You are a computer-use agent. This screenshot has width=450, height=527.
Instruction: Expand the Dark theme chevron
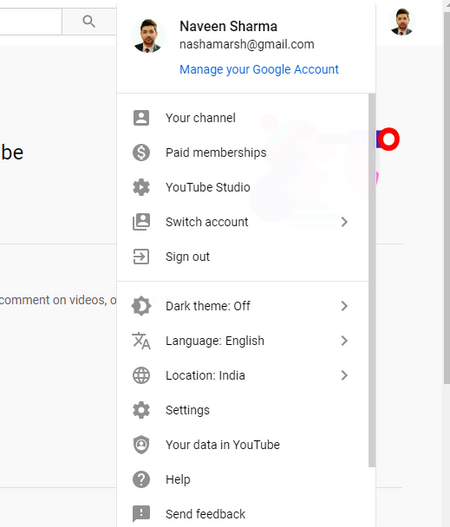[x=344, y=306]
